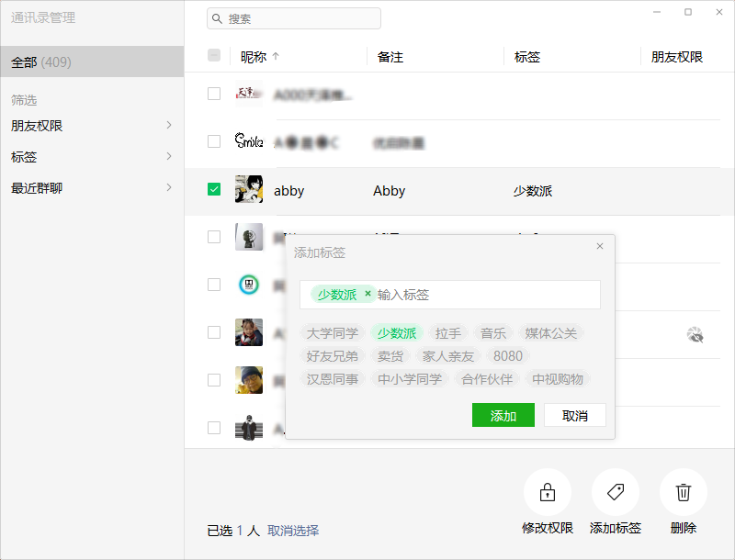Select the 音乐 tag

tap(493, 333)
